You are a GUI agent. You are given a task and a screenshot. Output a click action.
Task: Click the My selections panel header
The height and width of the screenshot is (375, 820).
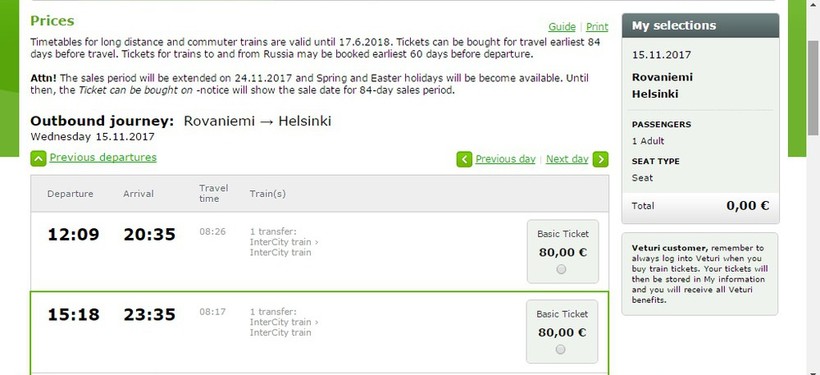(700, 26)
